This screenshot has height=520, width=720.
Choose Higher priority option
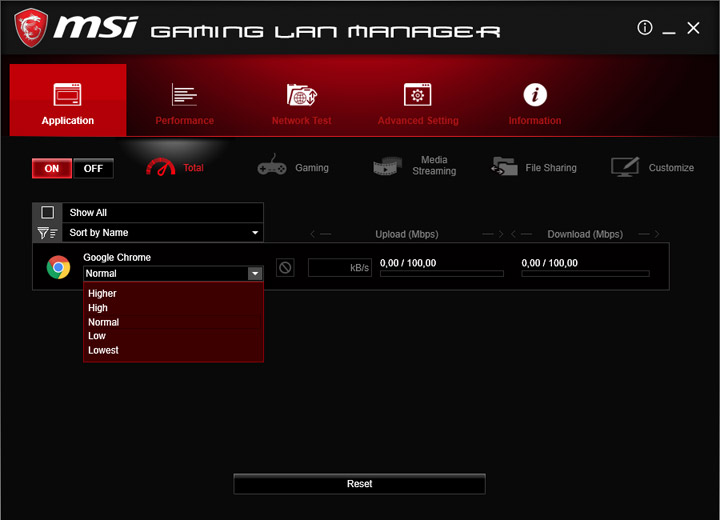[102, 293]
